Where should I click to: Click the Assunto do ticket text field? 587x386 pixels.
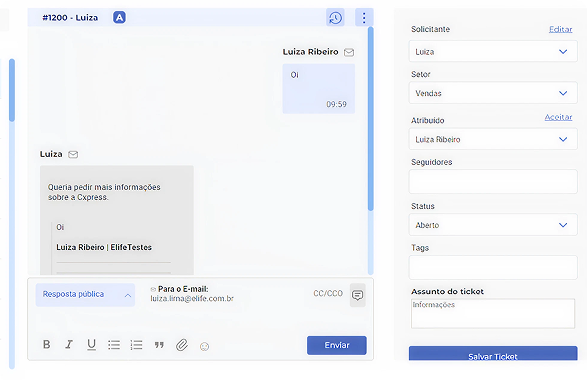click(x=493, y=314)
